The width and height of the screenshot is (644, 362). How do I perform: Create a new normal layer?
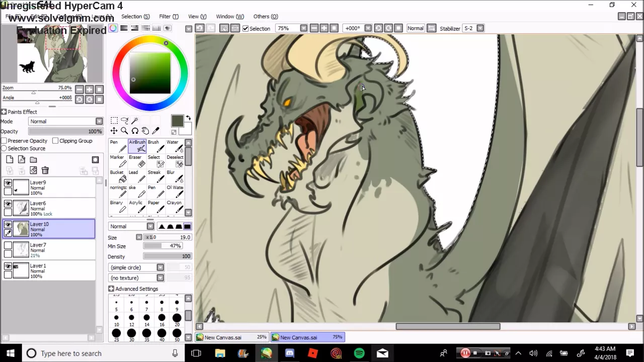coord(10,159)
